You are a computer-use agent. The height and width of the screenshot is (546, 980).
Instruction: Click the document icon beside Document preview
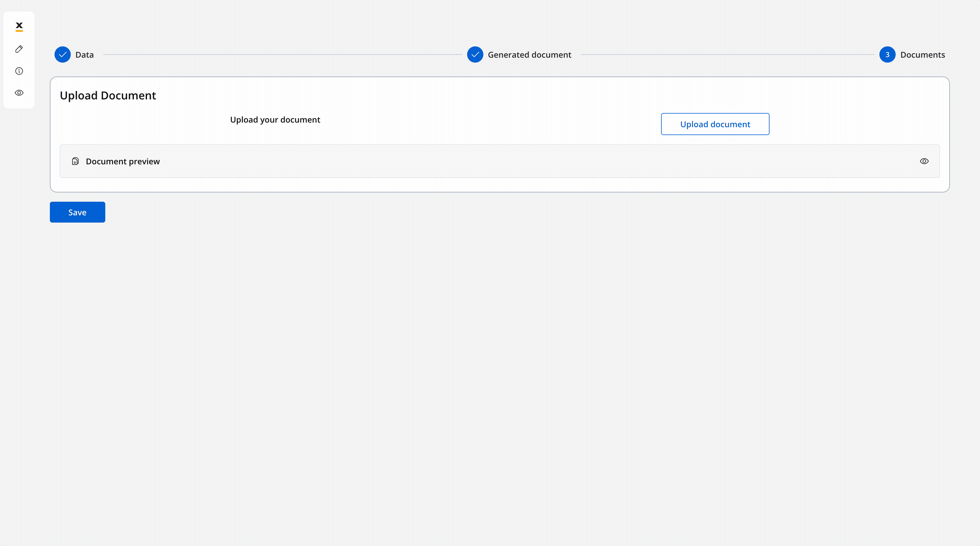click(75, 161)
